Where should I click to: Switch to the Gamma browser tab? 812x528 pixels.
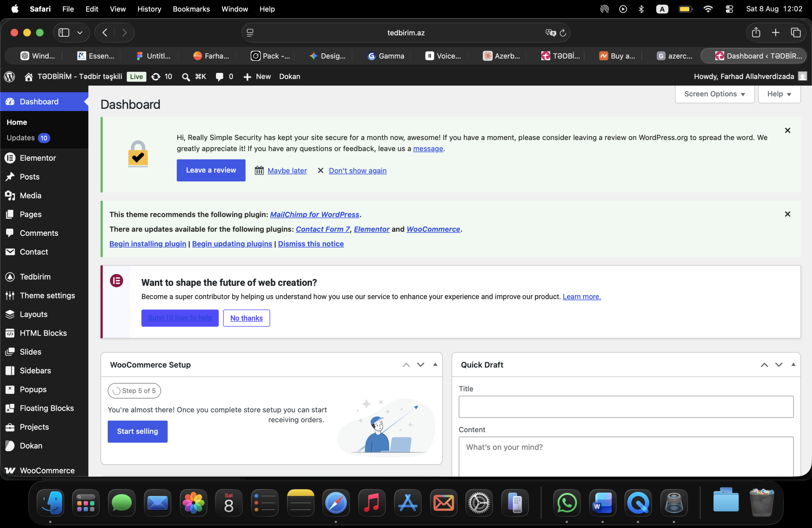(386, 56)
